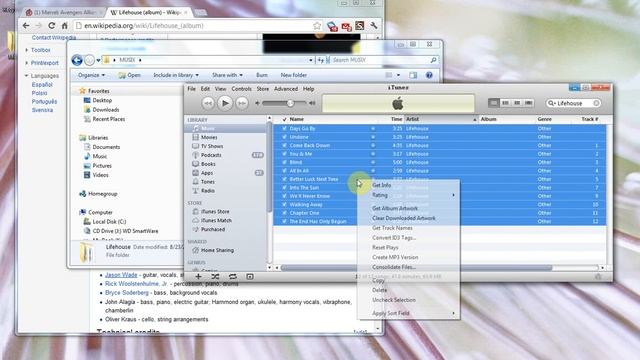Toggle Explorer preview pane icon
The height and width of the screenshot is (360, 640).
coord(413,75)
